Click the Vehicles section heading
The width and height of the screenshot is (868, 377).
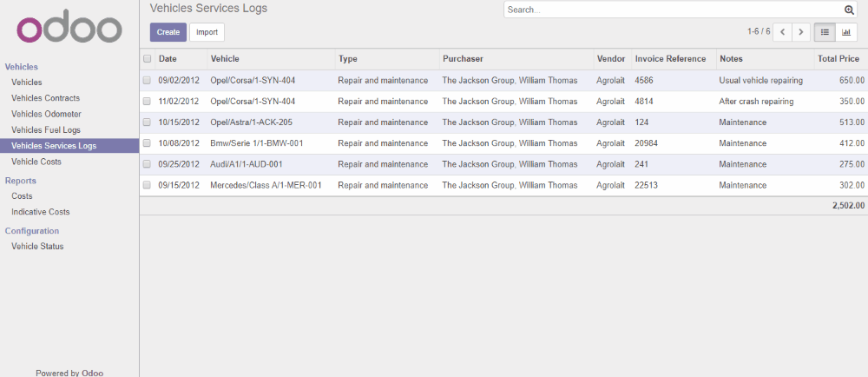pos(22,67)
